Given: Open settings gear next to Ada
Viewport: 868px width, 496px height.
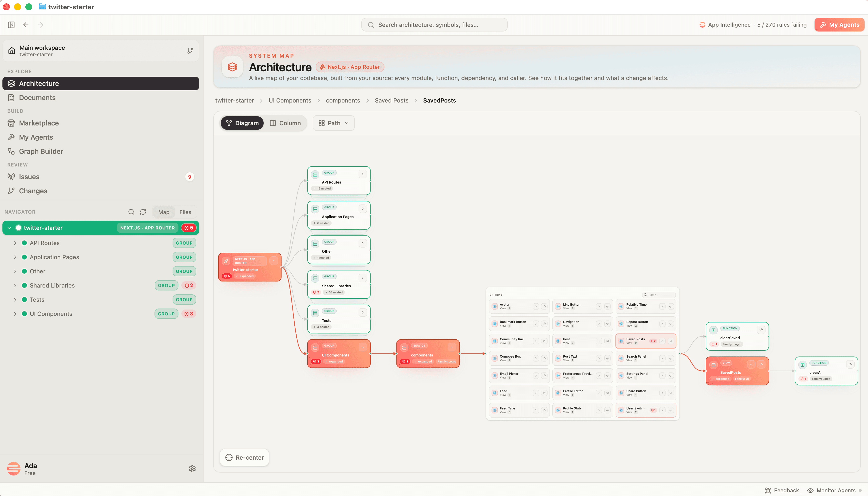Looking at the screenshot, I should coord(192,469).
